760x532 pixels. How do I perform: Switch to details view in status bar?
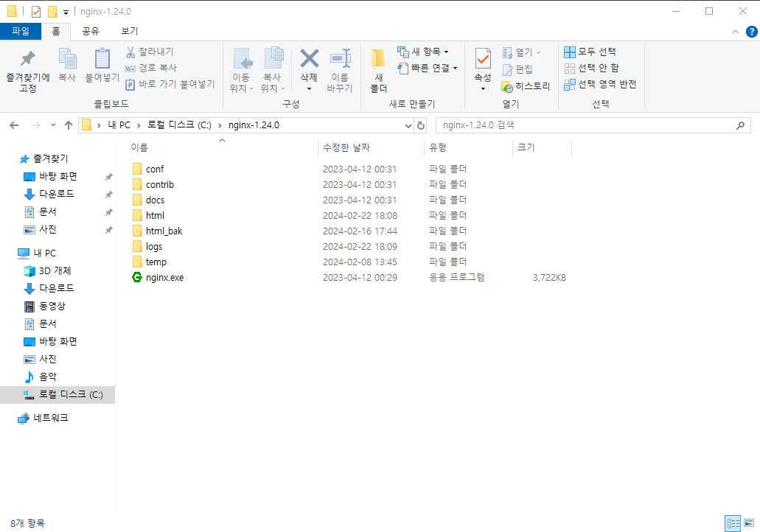tap(733, 523)
